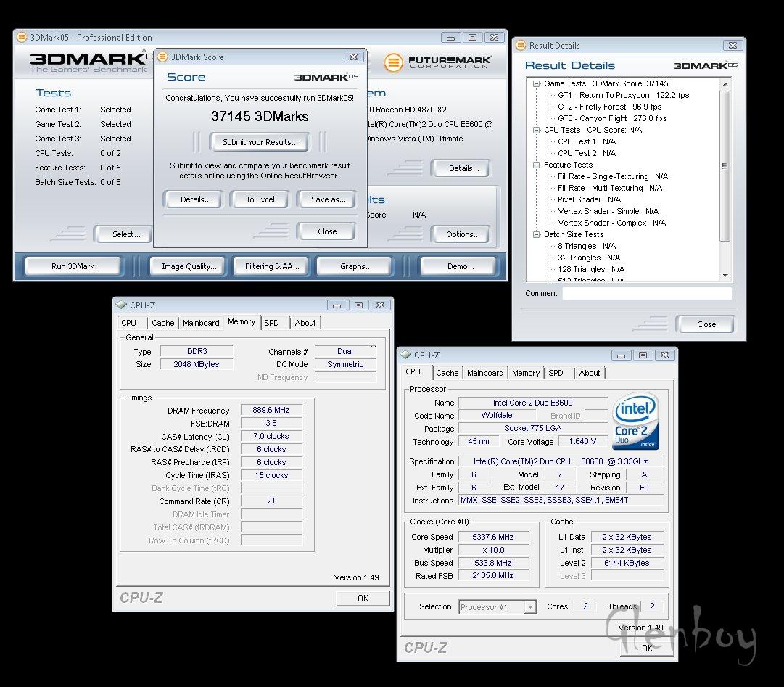
Task: Click the orange Futuremark logo icon
Action: tap(392, 62)
